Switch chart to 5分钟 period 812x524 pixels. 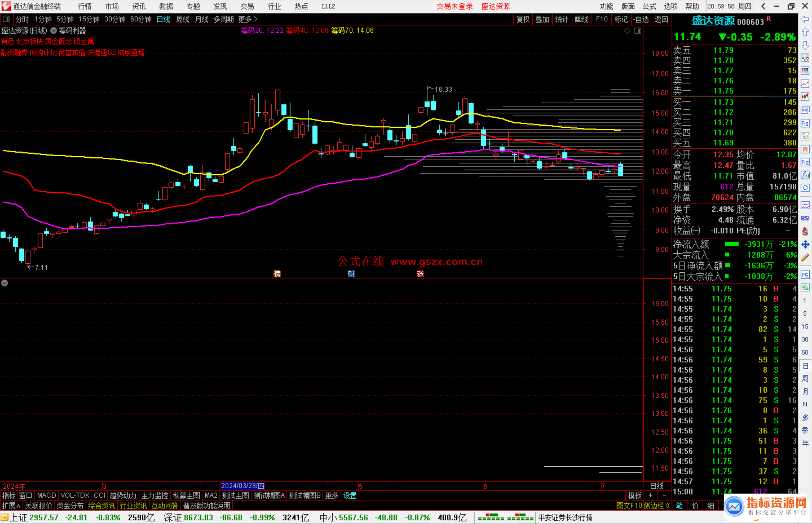[65, 19]
